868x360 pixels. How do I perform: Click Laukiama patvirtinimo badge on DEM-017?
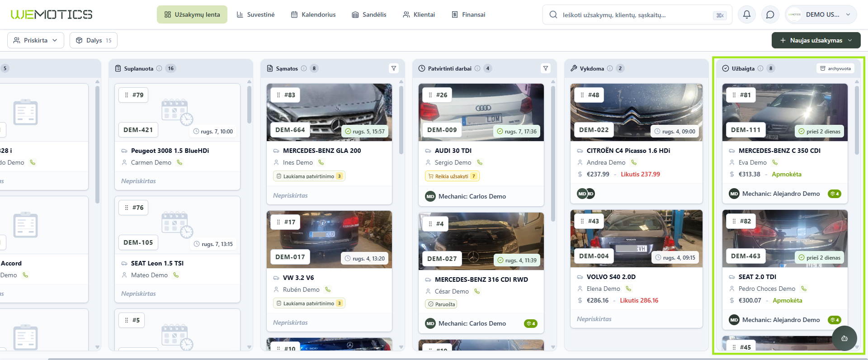(x=309, y=303)
